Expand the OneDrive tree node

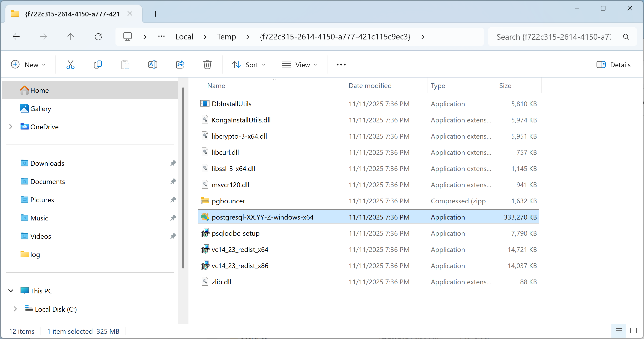(11, 127)
